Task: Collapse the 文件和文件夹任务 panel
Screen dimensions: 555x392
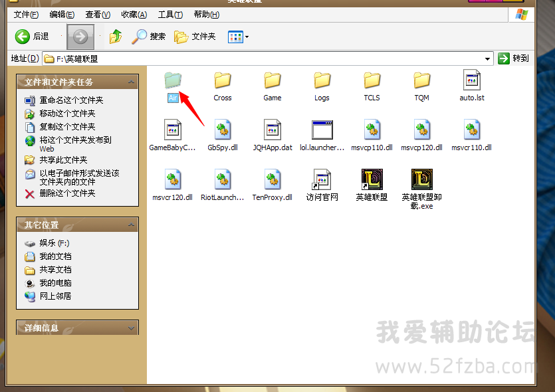Action: click(132, 82)
